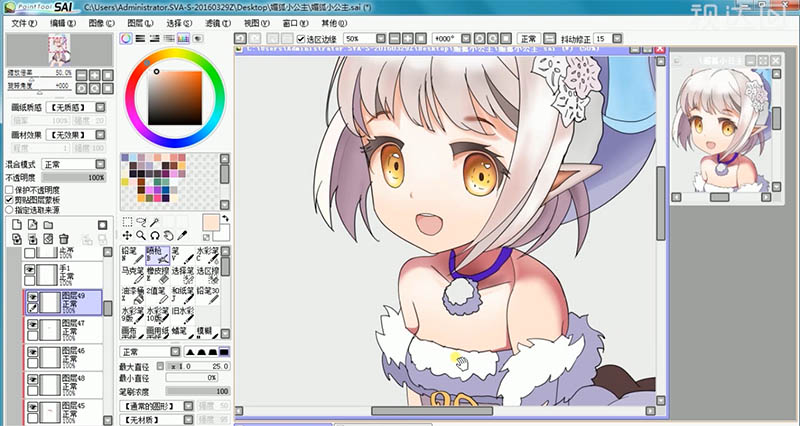Open the 窗口 menu

295,23
